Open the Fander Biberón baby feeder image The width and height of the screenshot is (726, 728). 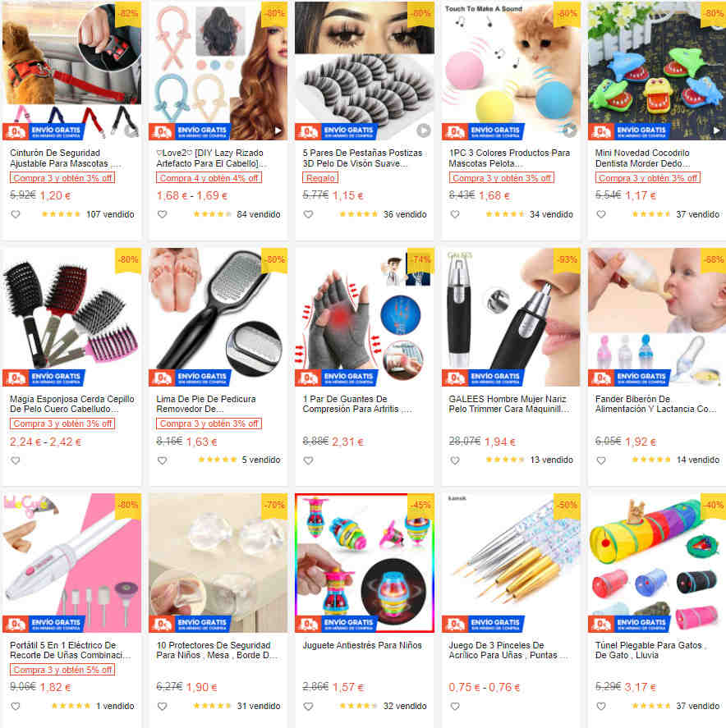click(657, 317)
